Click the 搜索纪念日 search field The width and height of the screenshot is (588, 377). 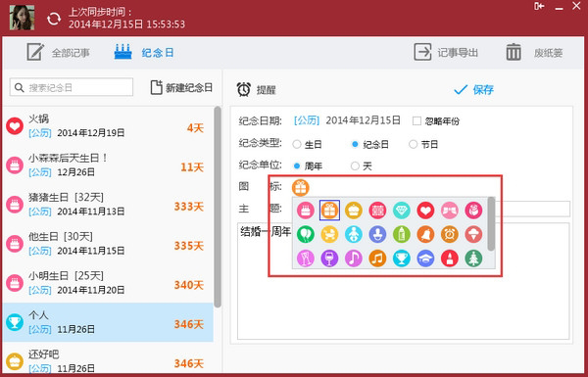click(72, 87)
